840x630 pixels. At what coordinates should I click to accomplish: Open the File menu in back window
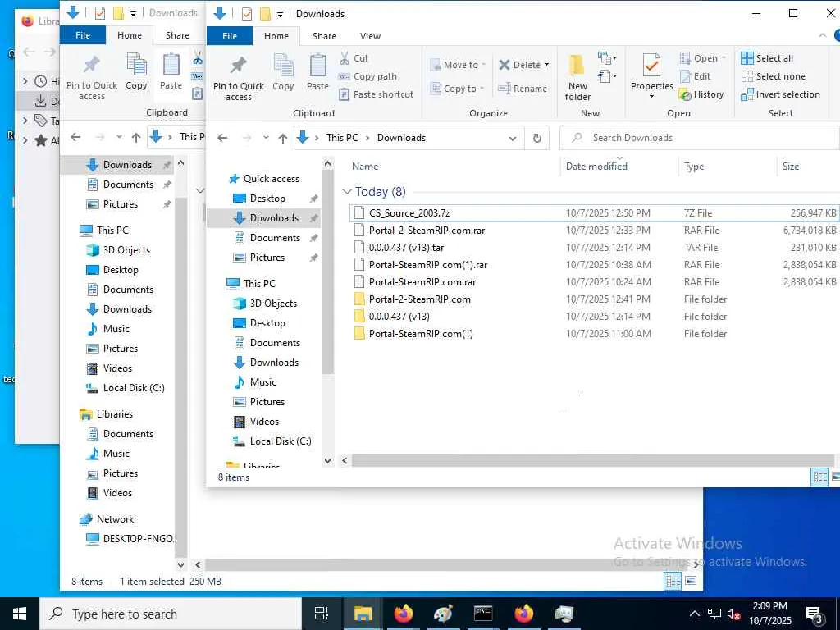(x=83, y=34)
